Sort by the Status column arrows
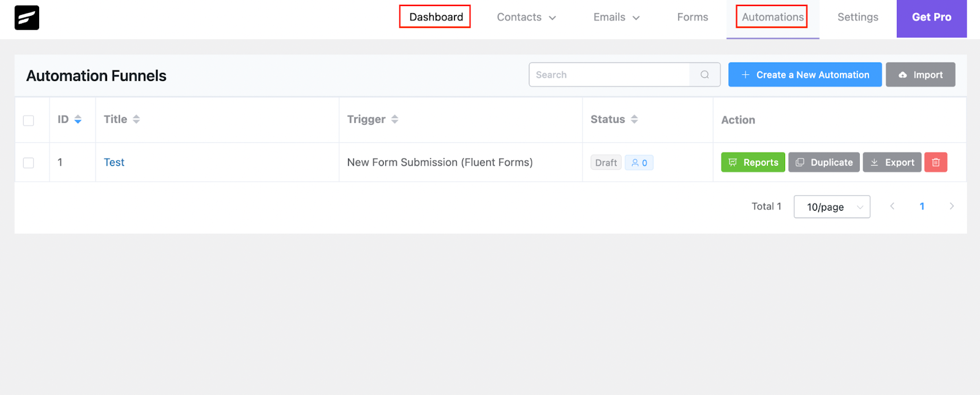Image resolution: width=980 pixels, height=395 pixels. pyautogui.click(x=634, y=119)
